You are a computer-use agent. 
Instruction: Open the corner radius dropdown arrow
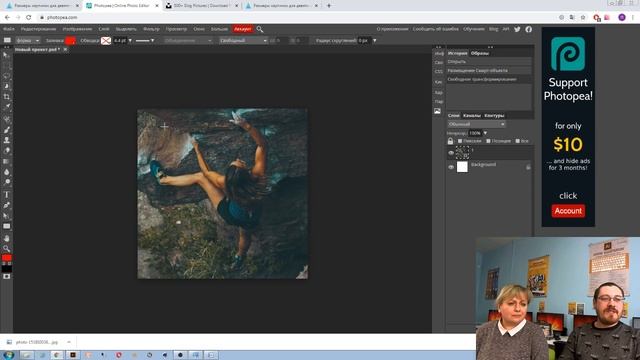374,40
